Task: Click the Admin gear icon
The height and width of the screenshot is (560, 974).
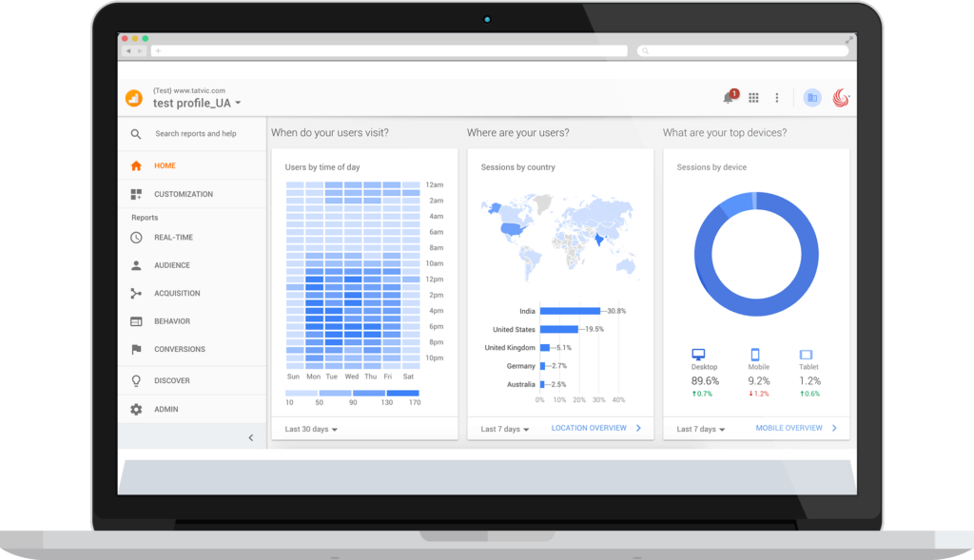Action: 136,410
